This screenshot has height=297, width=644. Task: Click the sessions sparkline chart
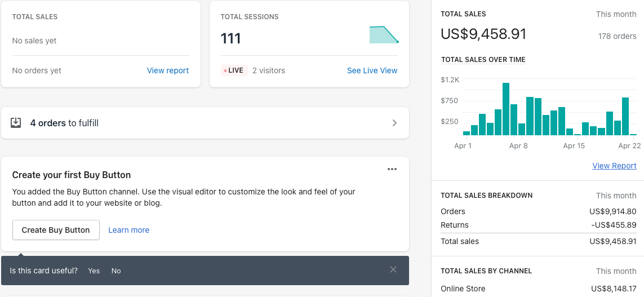tap(384, 35)
